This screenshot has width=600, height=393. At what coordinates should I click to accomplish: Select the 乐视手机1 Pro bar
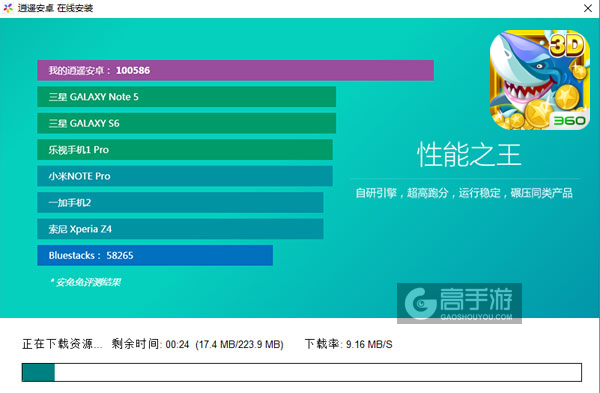tap(185, 150)
